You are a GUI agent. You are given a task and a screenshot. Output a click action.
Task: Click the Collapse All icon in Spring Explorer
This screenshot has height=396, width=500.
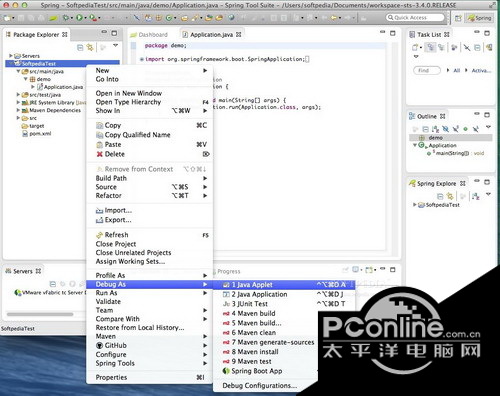point(440,196)
